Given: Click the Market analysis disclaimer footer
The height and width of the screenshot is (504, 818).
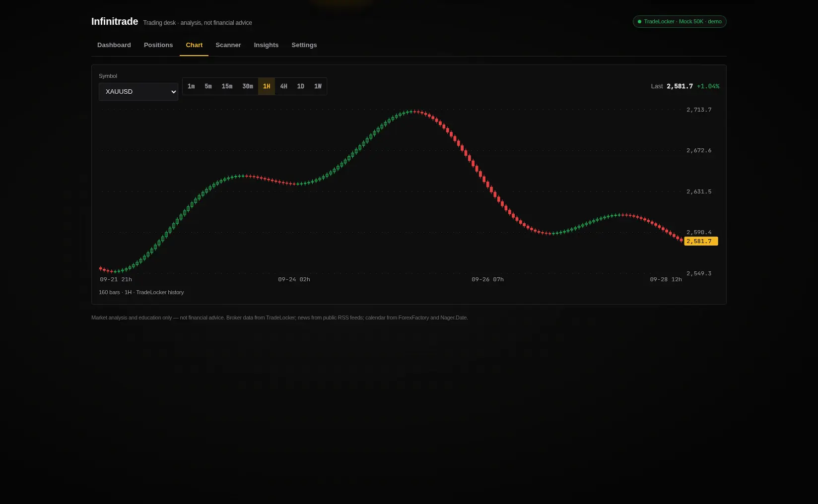Looking at the screenshot, I should [279, 317].
